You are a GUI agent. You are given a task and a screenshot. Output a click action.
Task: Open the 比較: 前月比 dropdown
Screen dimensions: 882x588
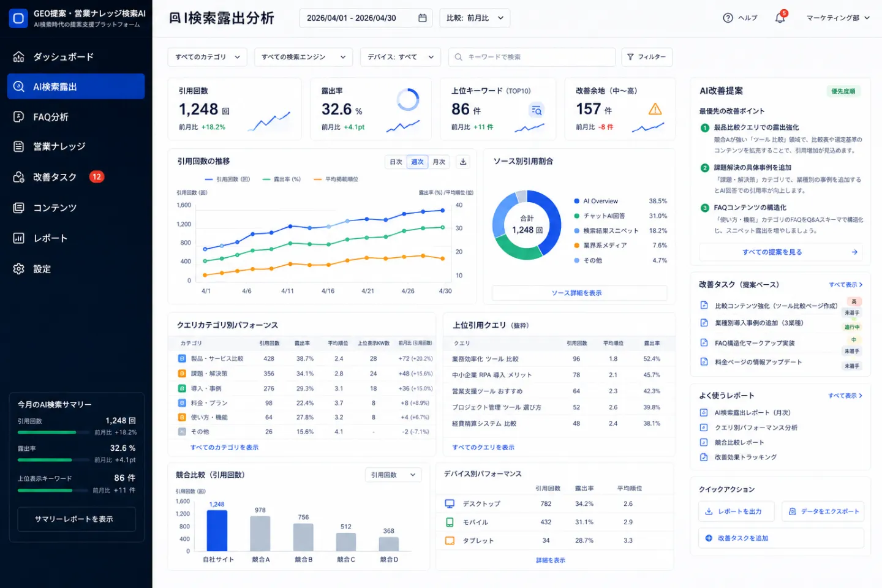pos(475,18)
